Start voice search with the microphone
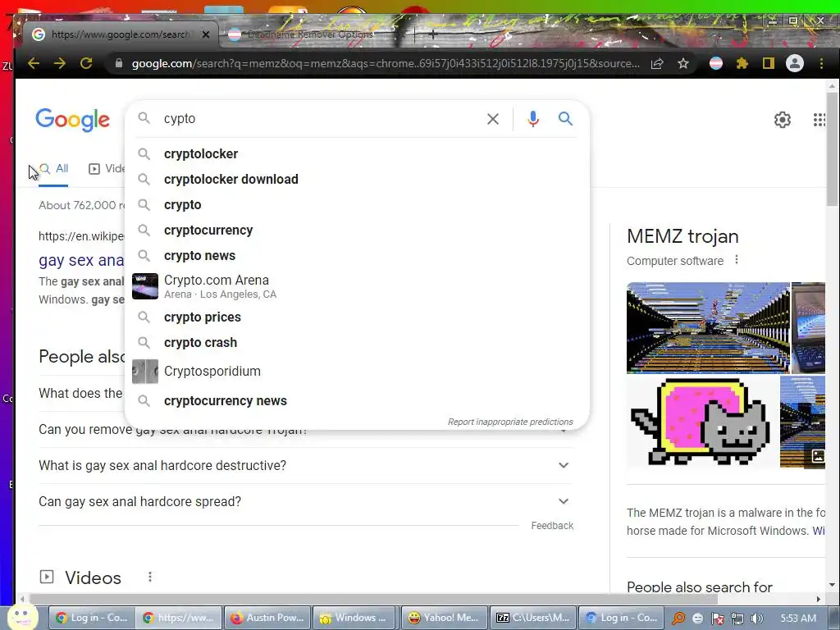The width and height of the screenshot is (840, 630). point(532,119)
